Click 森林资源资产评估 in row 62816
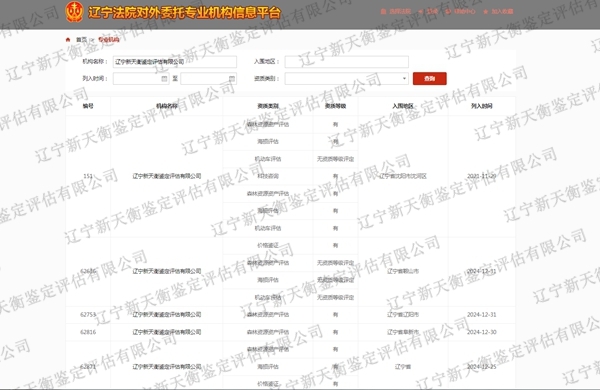This screenshot has width=600, height=390. [268, 332]
